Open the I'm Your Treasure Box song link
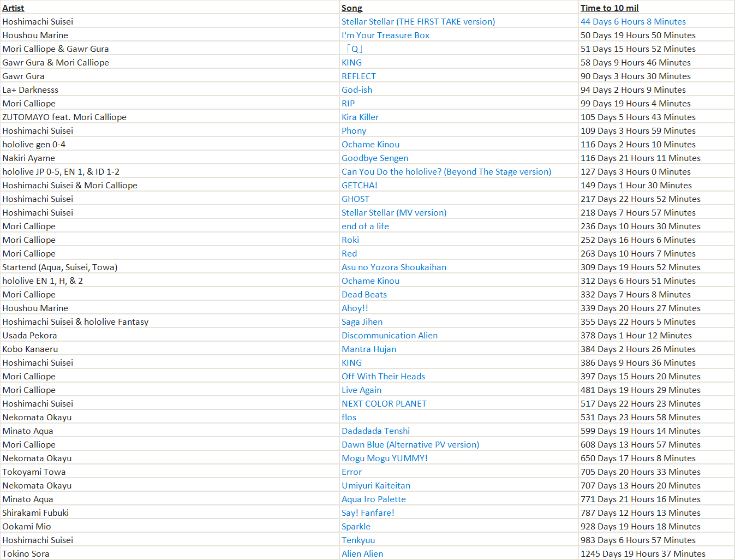This screenshot has height=560, width=735. 385,35
